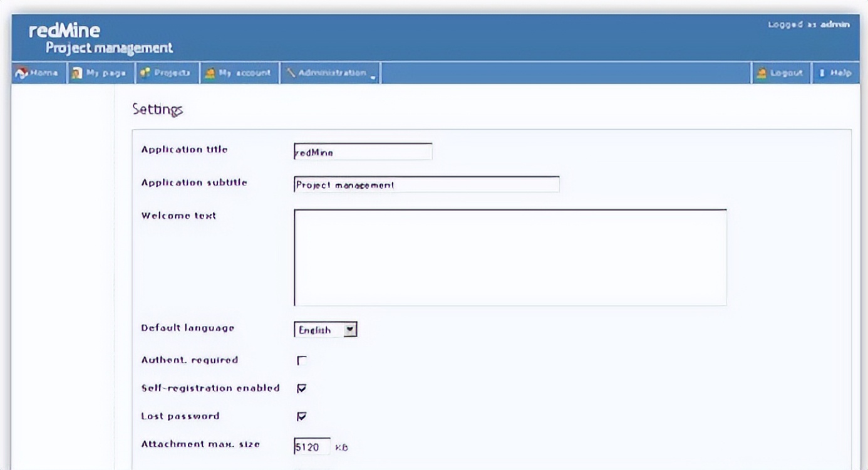868x470 pixels.
Task: Click the Authent. required label
Action: (x=190, y=360)
